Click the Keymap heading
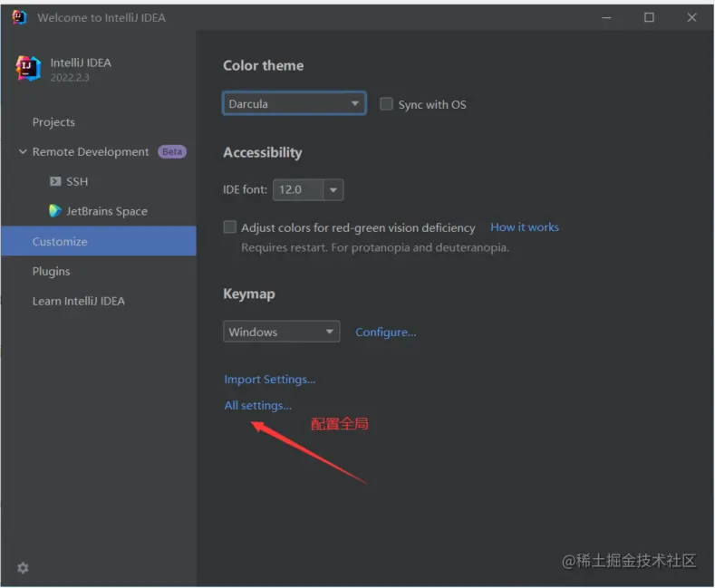Viewport: 715px width, 588px height. pos(248,294)
